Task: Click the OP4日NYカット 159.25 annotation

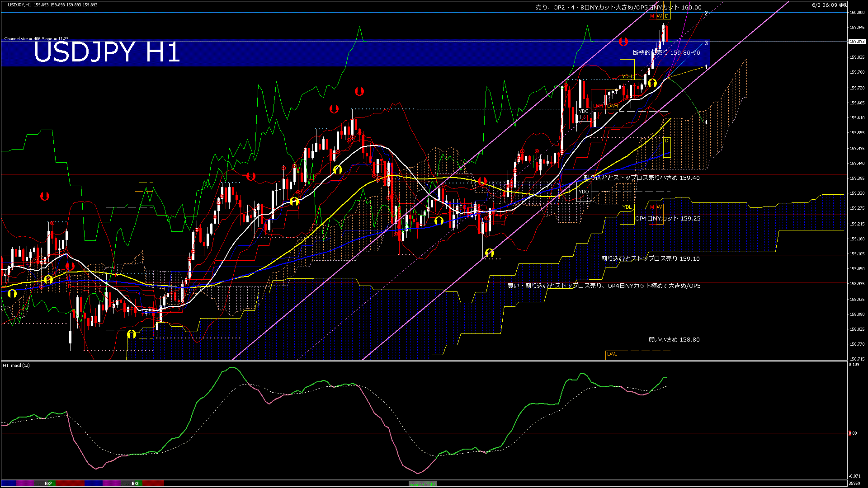Action: pyautogui.click(x=668, y=219)
